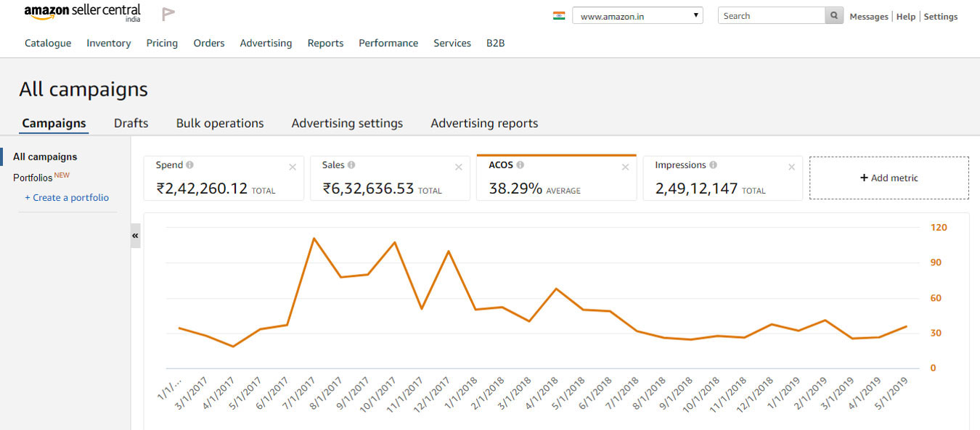
Task: Open the Advertising menu
Action: coord(266,44)
